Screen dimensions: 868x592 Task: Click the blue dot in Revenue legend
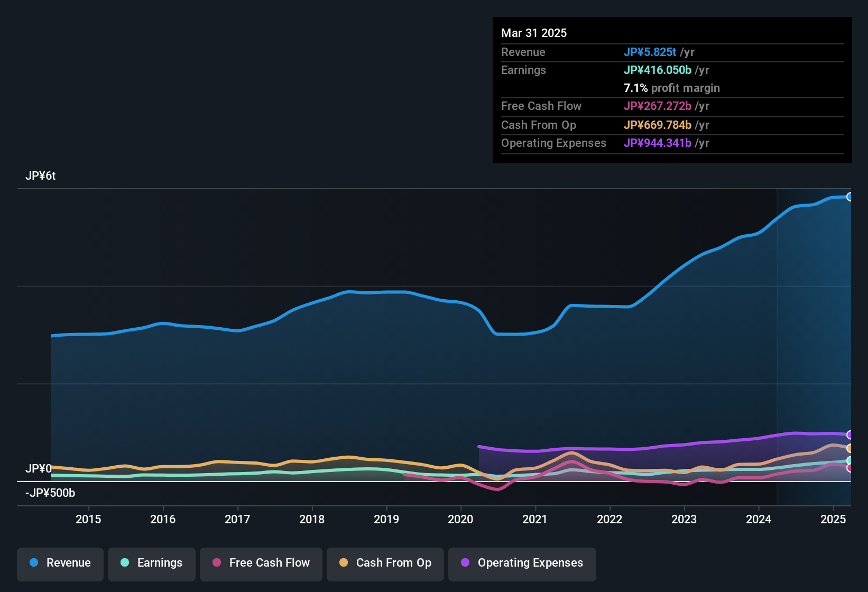(34, 562)
